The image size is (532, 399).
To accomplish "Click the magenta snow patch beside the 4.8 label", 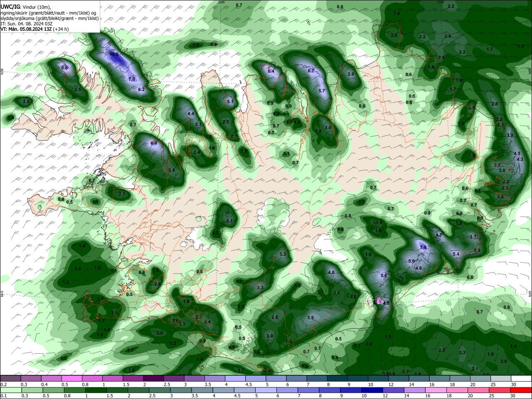I will point(379,301).
